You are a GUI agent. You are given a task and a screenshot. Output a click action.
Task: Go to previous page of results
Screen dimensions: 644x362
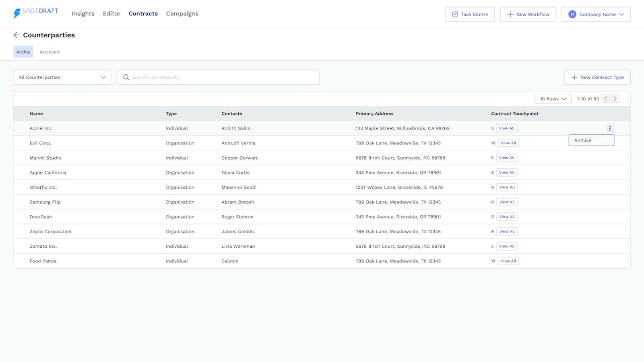click(x=606, y=99)
